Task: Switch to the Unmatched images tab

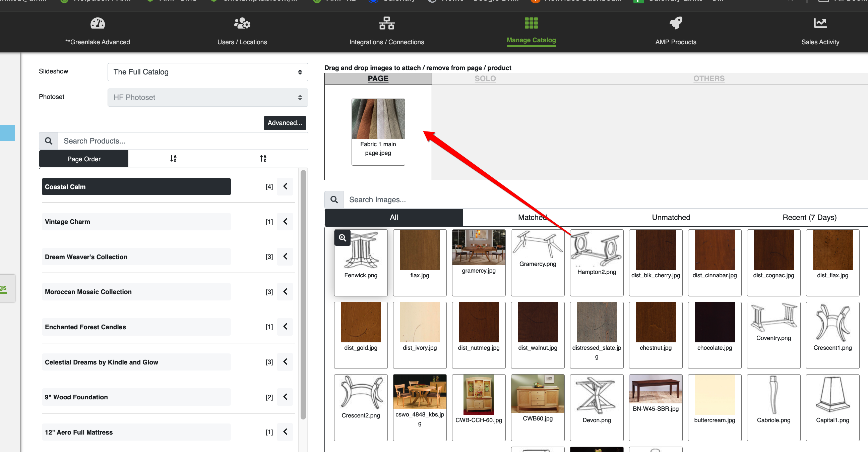Action: coord(671,218)
